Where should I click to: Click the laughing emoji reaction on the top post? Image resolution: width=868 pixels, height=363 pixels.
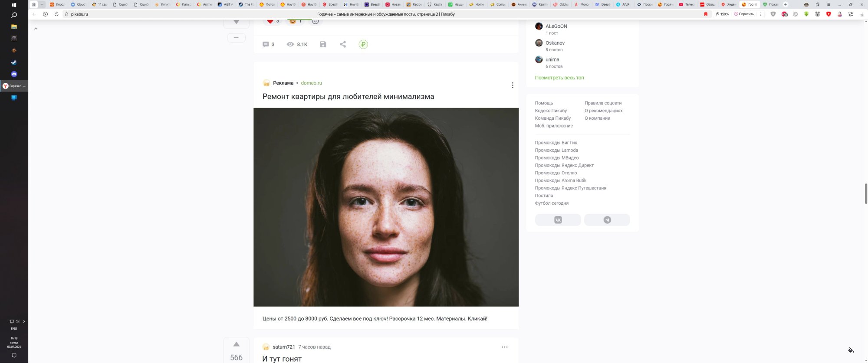coord(295,21)
